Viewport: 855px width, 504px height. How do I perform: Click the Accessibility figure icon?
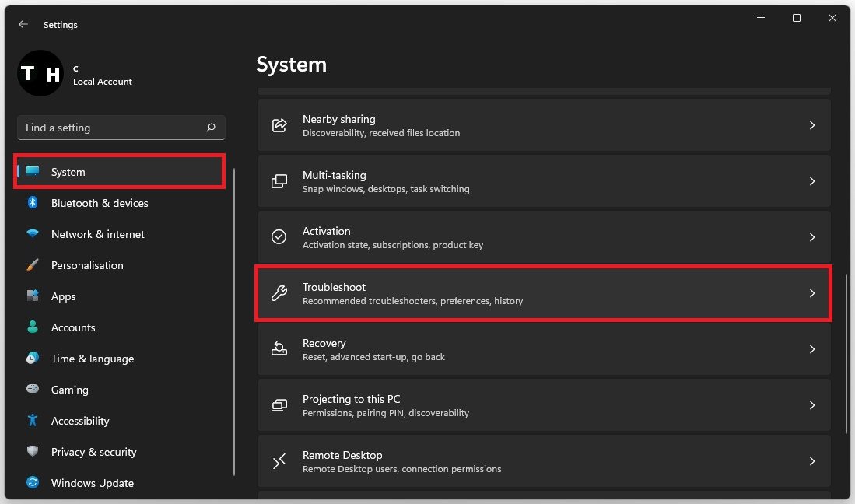coord(33,421)
